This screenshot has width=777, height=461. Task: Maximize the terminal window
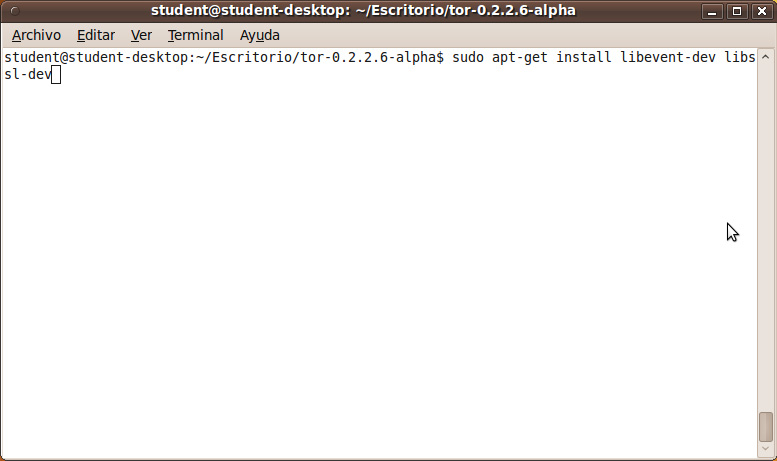click(737, 11)
